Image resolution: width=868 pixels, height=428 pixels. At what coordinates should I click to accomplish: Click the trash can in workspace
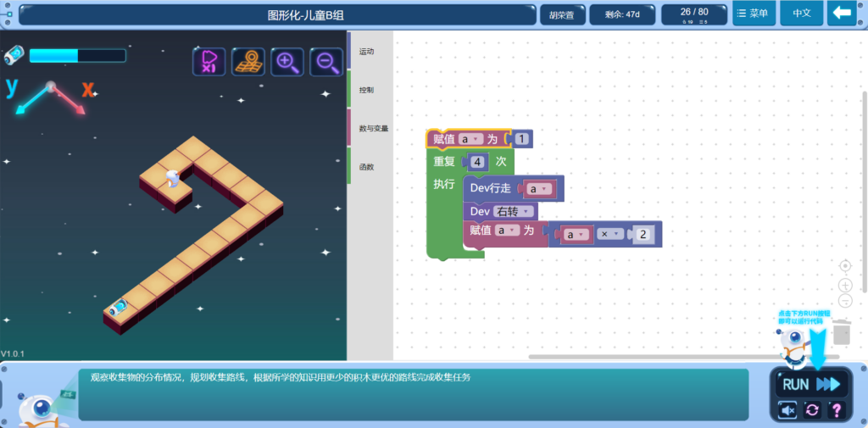[841, 333]
